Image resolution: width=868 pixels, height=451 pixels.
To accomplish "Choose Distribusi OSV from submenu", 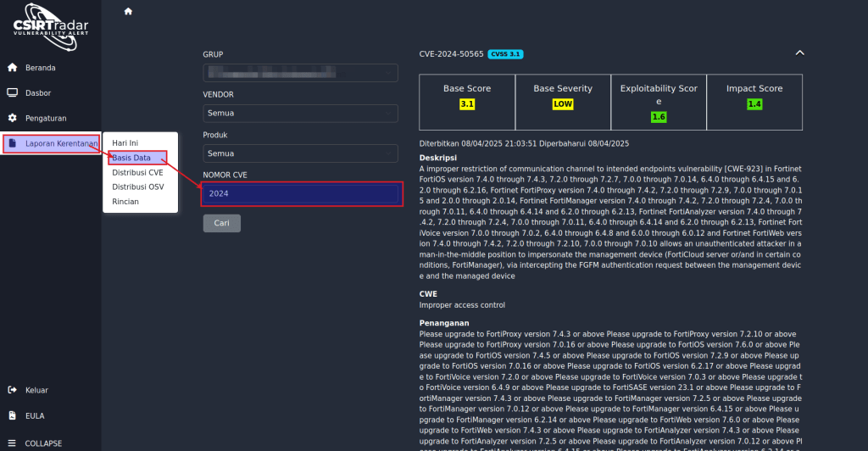I will (x=138, y=187).
